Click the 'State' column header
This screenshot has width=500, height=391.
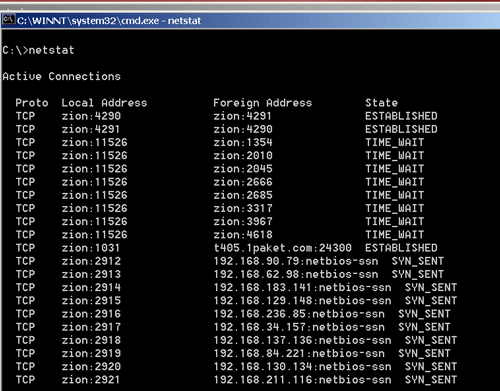pyautogui.click(x=381, y=103)
